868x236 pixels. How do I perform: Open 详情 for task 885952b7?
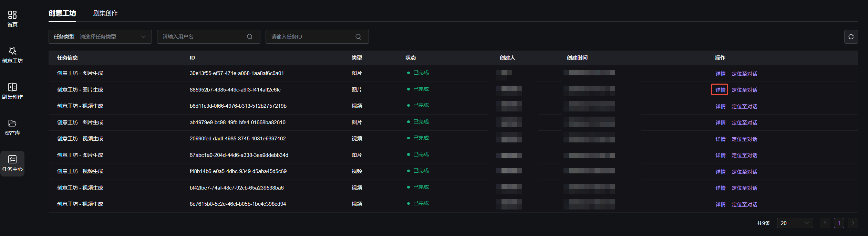pos(720,90)
